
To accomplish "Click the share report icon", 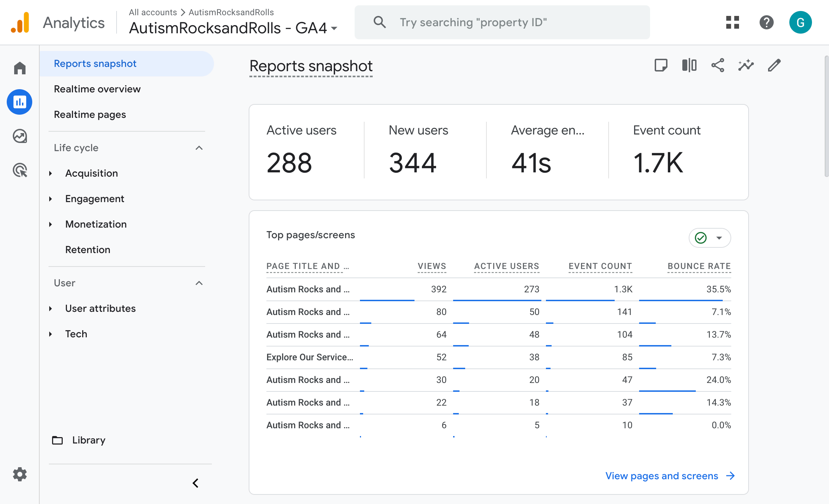I will [718, 65].
